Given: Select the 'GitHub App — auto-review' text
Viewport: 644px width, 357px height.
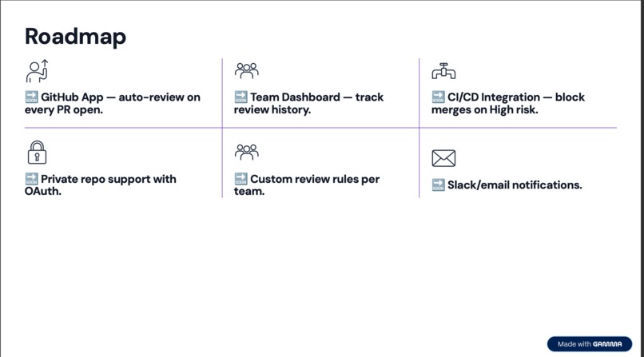Looking at the screenshot, I should (113, 103).
